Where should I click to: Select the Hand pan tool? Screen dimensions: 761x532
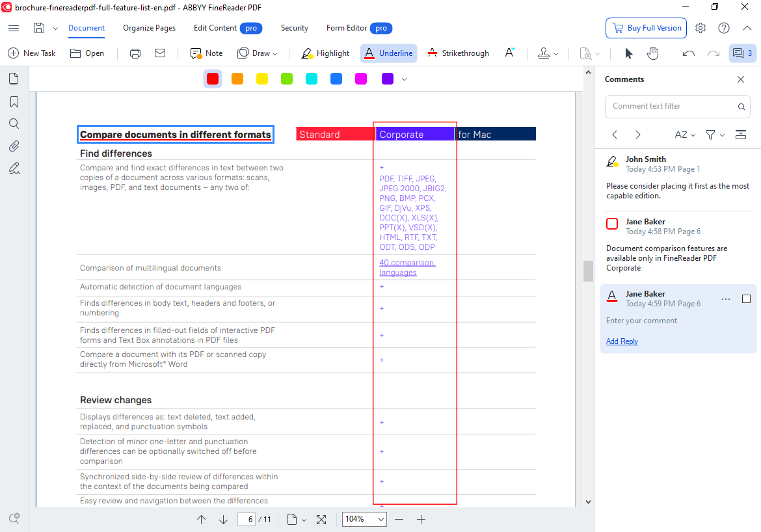[653, 53]
